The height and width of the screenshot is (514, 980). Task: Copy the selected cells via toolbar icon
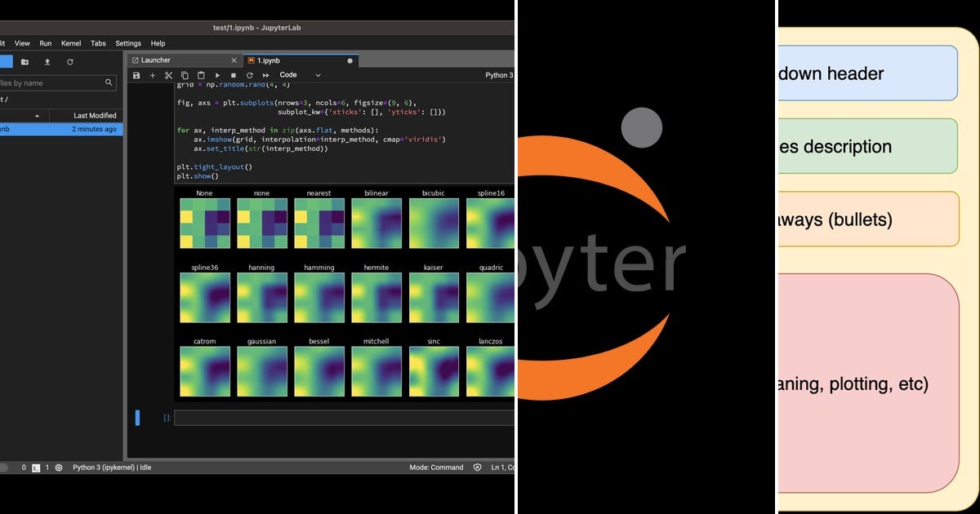185,75
